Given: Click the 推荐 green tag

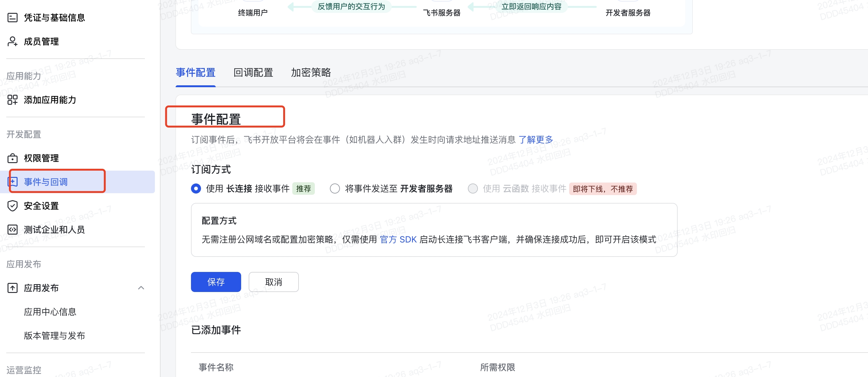Looking at the screenshot, I should click(303, 189).
